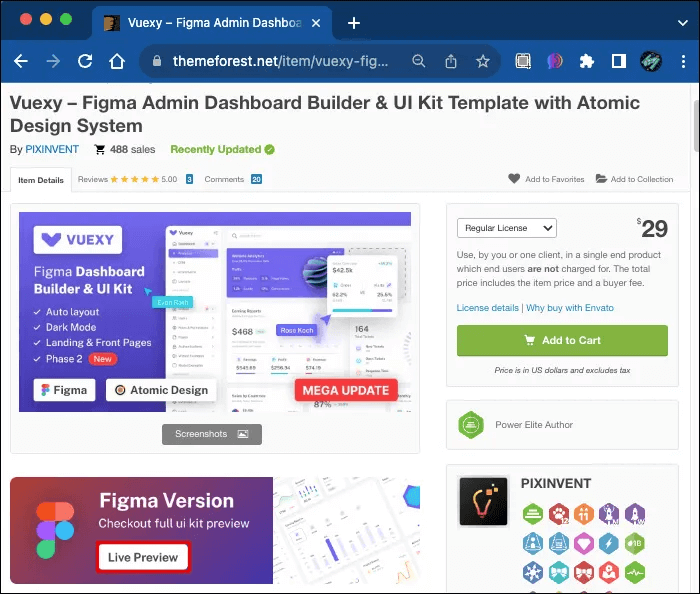Bookmark this page with the star icon

pyautogui.click(x=483, y=61)
